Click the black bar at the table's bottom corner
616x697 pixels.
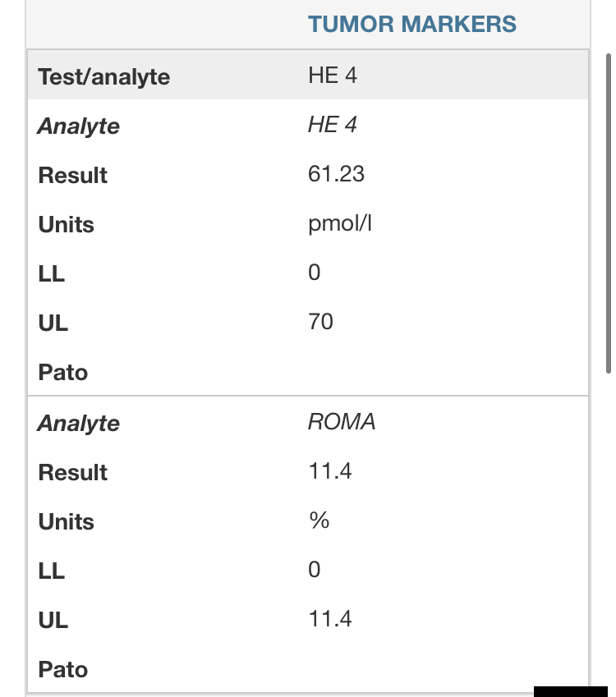[x=570, y=691]
